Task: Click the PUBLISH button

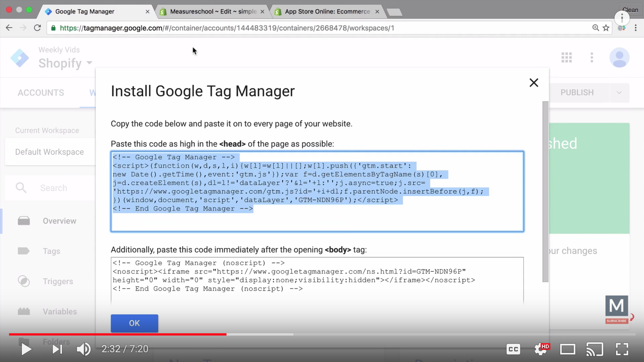Action: (x=577, y=93)
